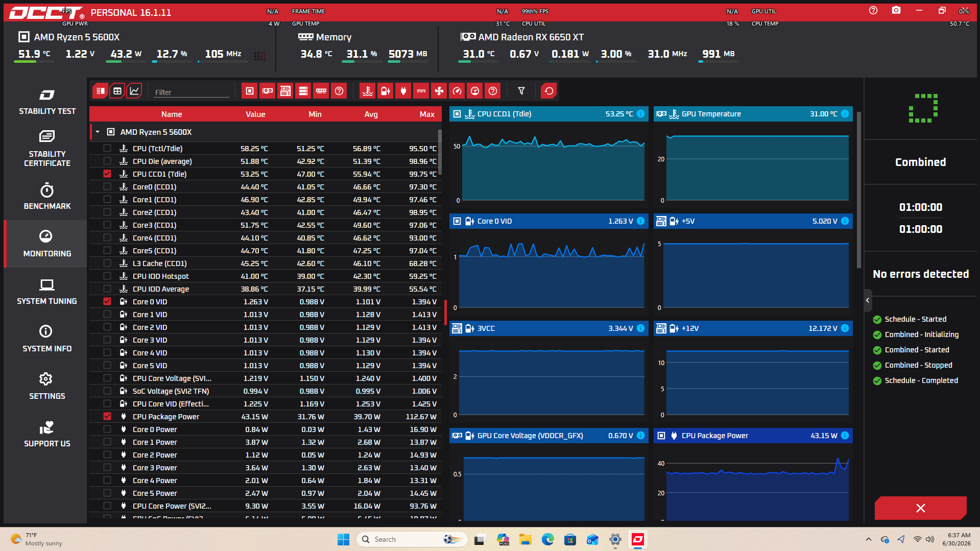
Task: Check the CPU Die (average) checkbox
Action: point(107,161)
